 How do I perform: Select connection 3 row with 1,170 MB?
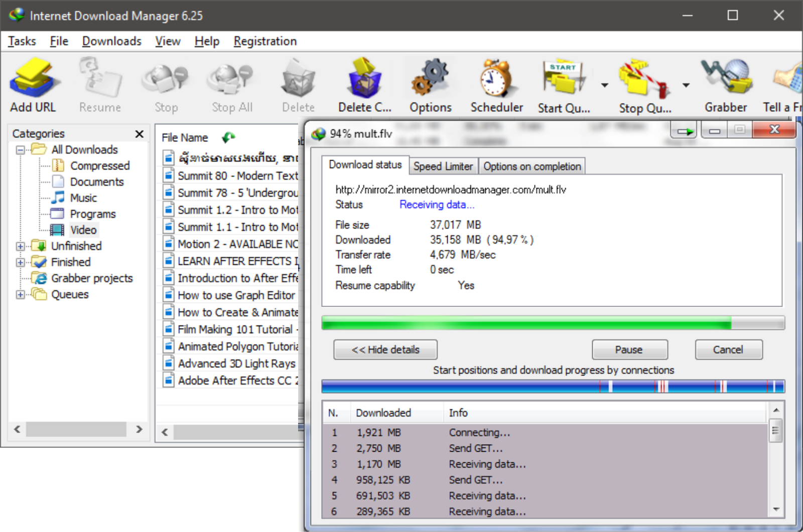(x=546, y=464)
